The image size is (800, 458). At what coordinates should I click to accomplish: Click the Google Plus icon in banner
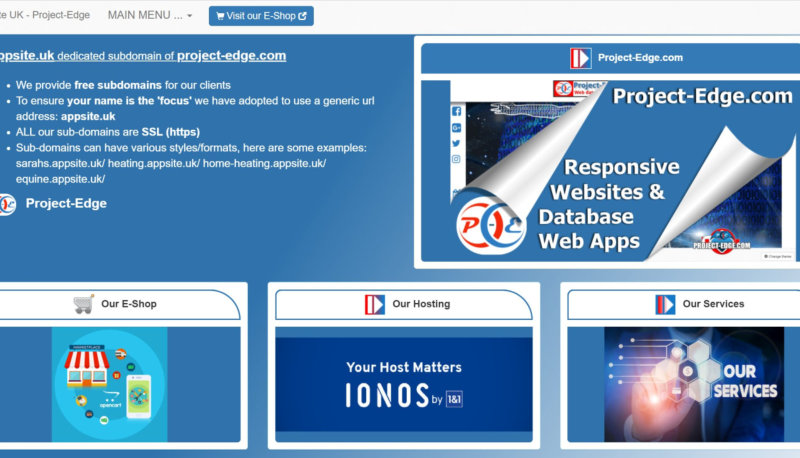click(x=456, y=128)
